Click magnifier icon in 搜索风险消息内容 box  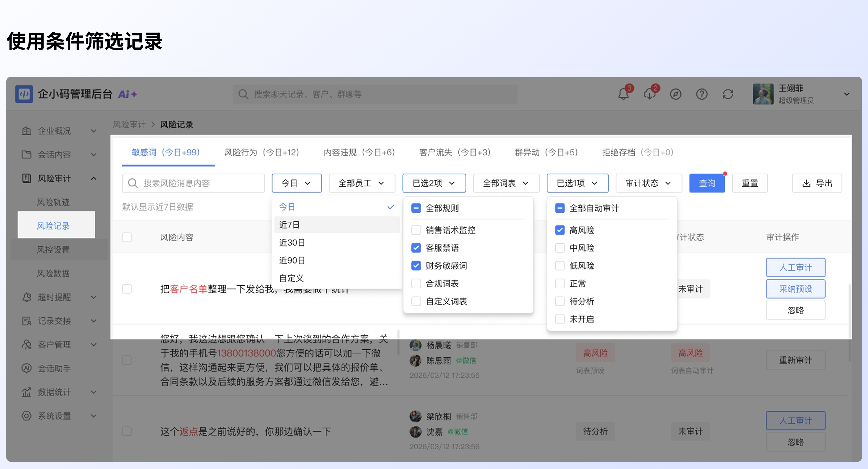133,183
